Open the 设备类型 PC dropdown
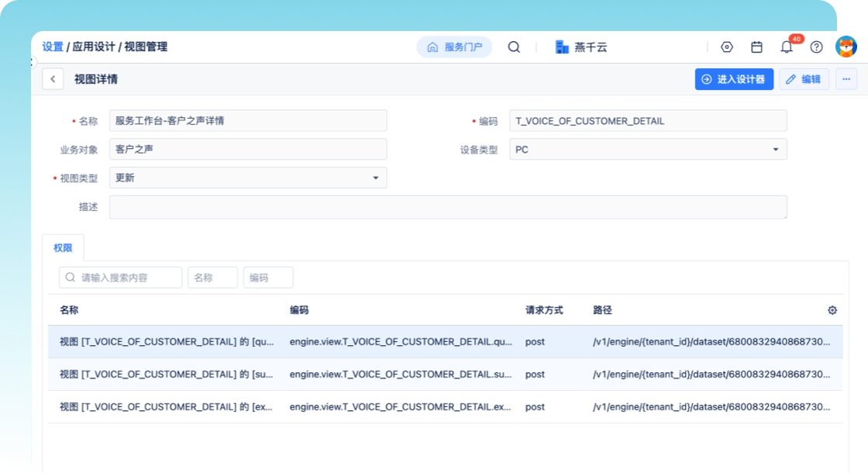This screenshot has width=868, height=473. (648, 150)
